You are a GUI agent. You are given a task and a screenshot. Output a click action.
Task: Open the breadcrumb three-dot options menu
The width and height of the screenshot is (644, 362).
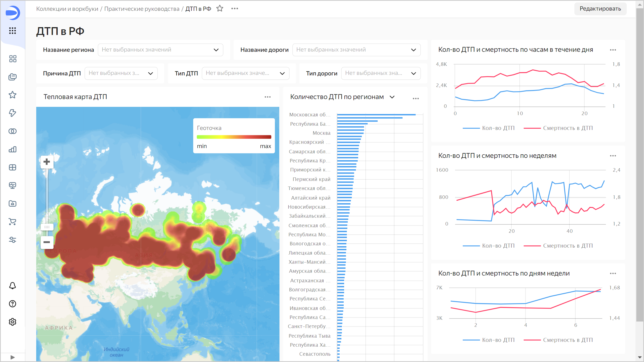tap(234, 9)
